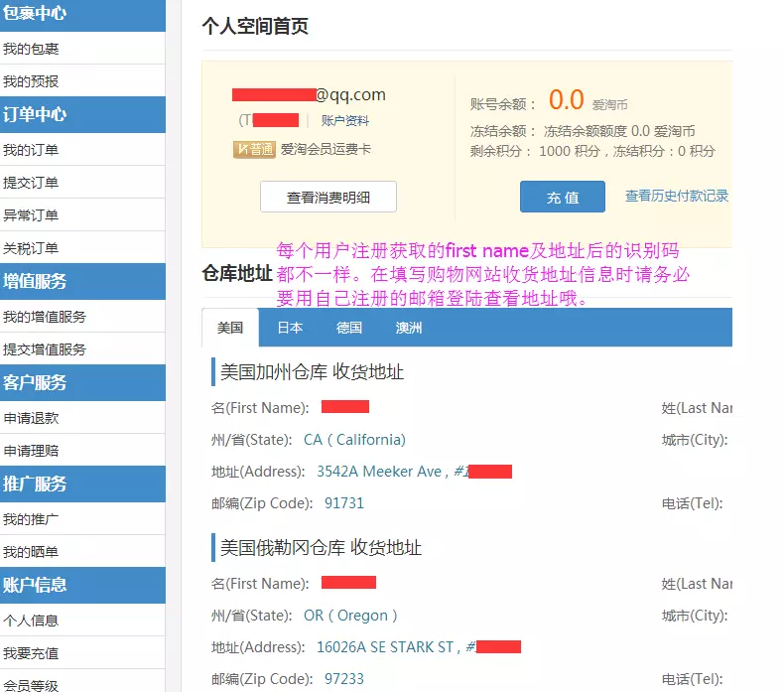The image size is (784, 692).
Task: Click the blue 充值 button
Action: (563, 197)
